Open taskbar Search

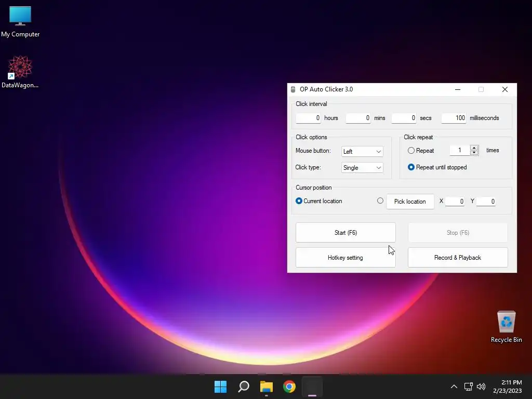click(244, 387)
